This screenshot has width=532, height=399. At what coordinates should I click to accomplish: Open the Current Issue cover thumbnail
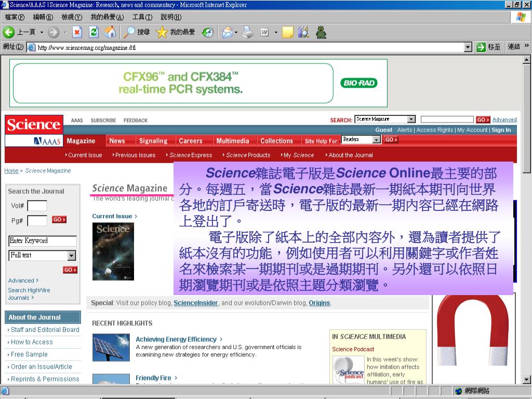(113, 251)
